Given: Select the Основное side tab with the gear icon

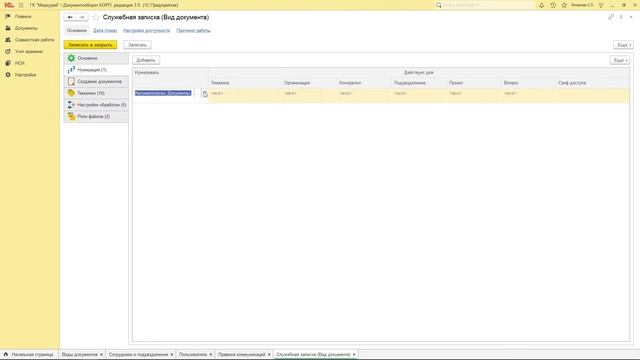Looking at the screenshot, I should pos(96,58).
